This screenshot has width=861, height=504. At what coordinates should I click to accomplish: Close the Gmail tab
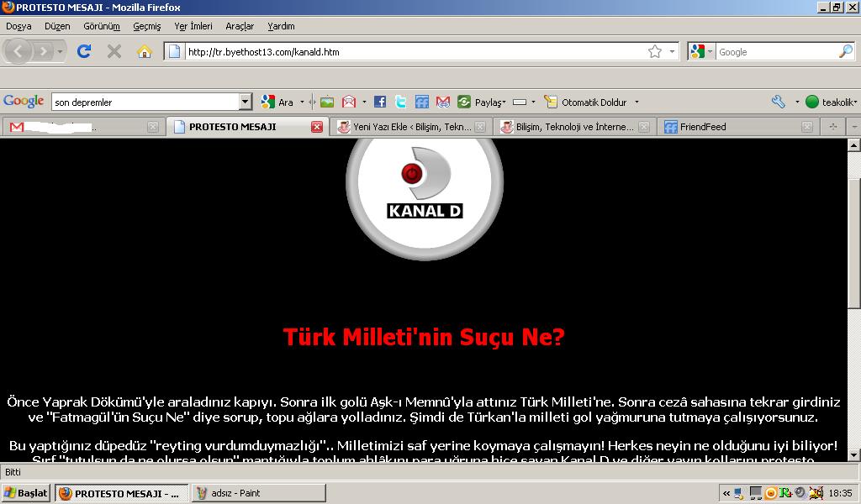click(x=153, y=127)
